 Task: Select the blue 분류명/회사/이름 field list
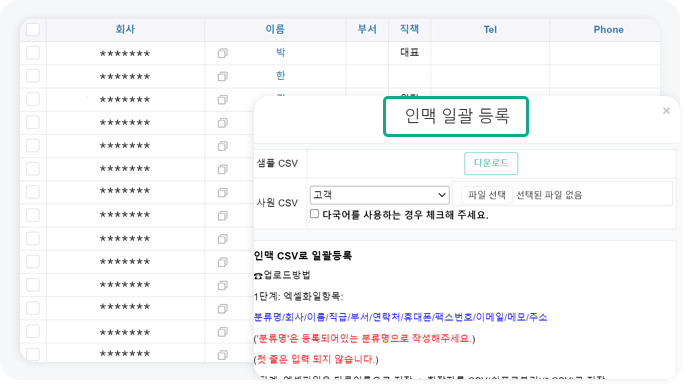pyautogui.click(x=400, y=317)
